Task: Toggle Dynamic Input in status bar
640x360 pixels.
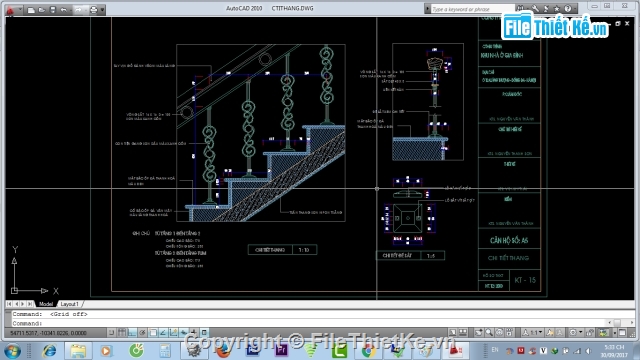Action: pyautogui.click(x=184, y=333)
